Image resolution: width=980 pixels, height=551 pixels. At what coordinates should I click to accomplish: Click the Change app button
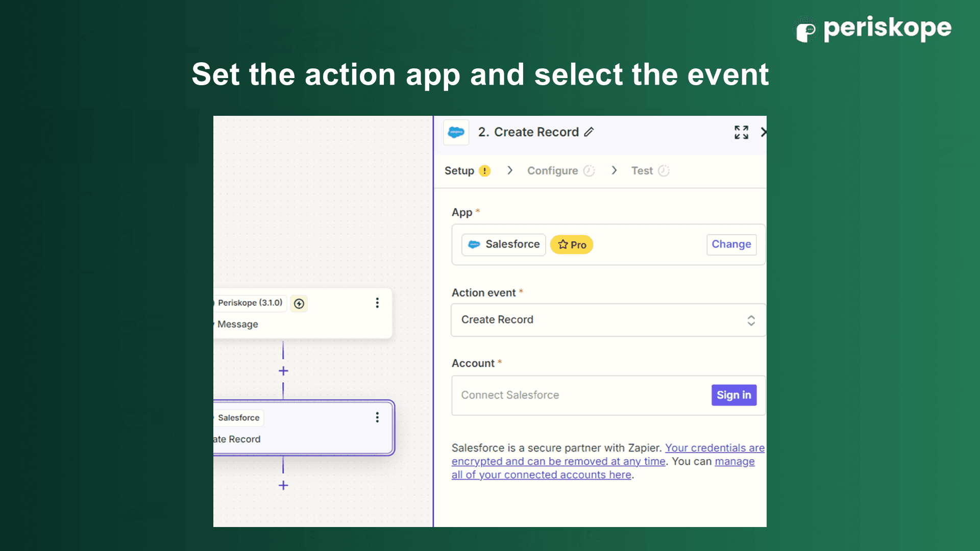731,244
